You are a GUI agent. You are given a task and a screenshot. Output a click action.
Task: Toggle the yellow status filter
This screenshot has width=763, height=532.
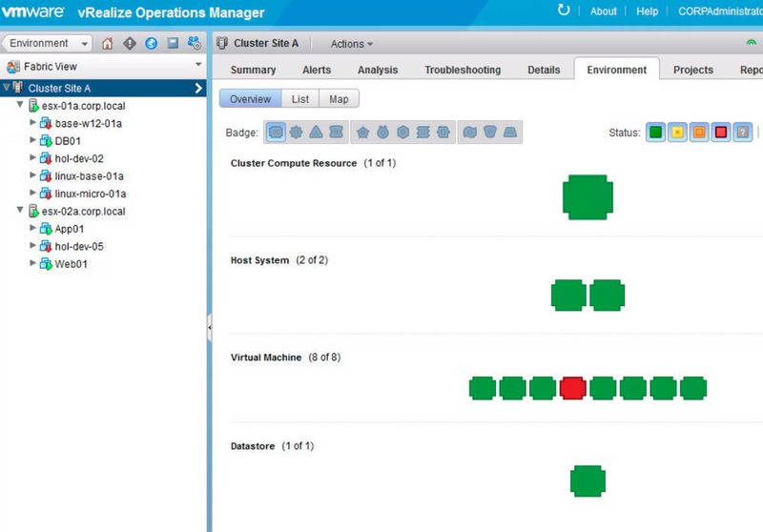pos(677,133)
